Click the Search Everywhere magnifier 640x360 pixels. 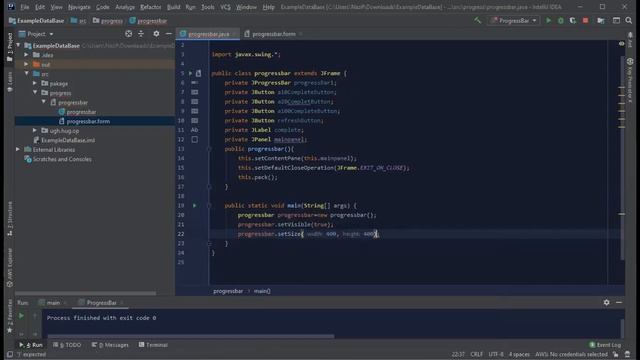pyautogui.click(x=629, y=20)
